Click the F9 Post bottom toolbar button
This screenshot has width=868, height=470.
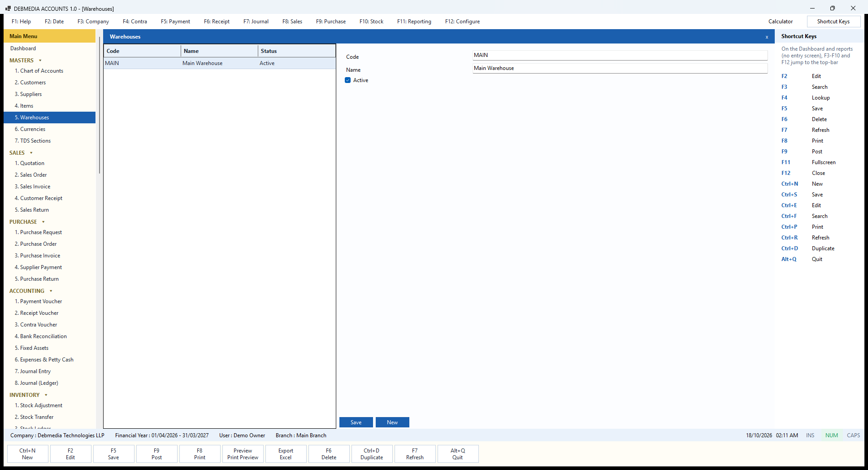pos(156,454)
